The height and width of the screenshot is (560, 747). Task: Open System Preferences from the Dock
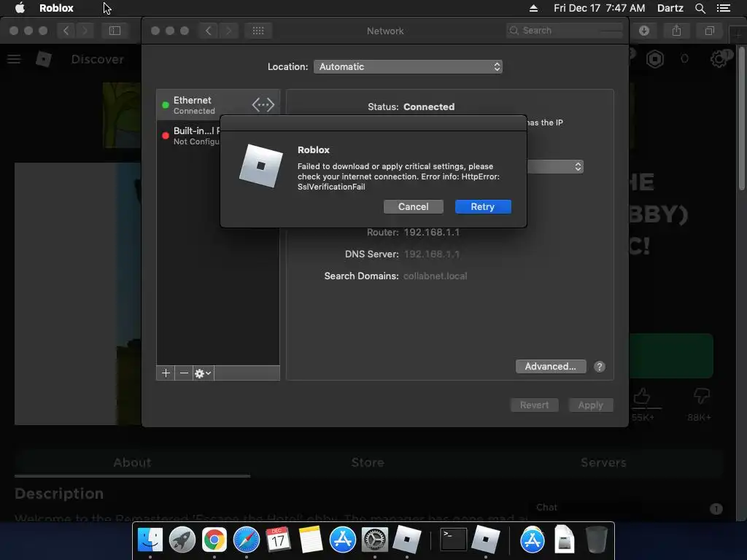[374, 540]
